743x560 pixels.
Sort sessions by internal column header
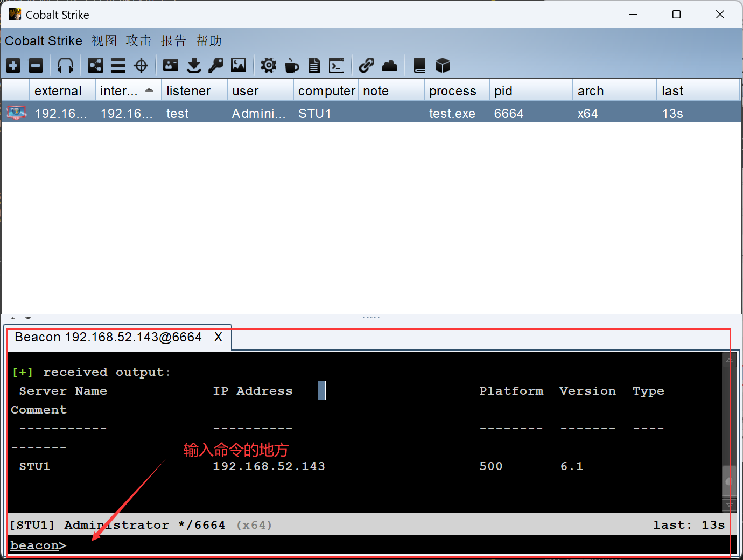[x=128, y=90]
